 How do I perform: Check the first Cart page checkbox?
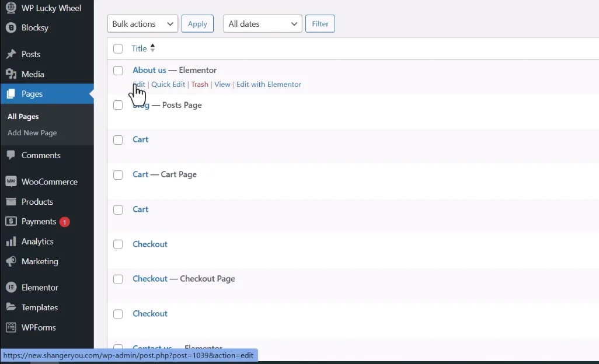(x=118, y=140)
